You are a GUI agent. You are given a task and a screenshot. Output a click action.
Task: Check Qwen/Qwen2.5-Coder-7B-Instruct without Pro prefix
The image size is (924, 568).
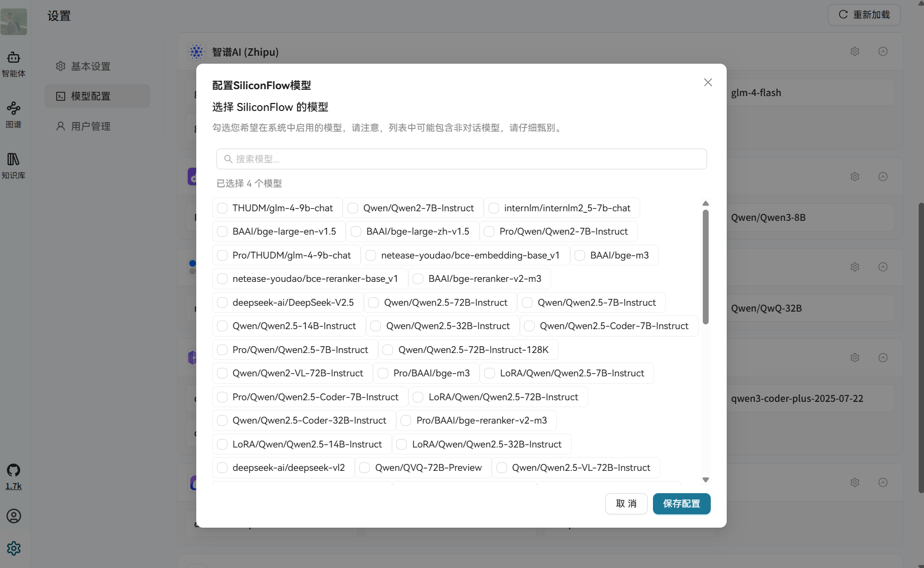529,326
